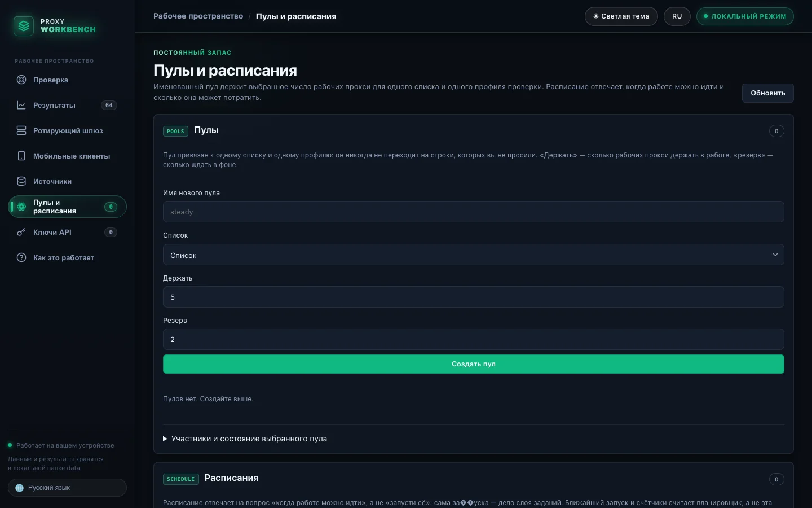This screenshot has height=508, width=812.
Task: Click the pool icon beside Пулы и расписания
Action: coord(21,207)
